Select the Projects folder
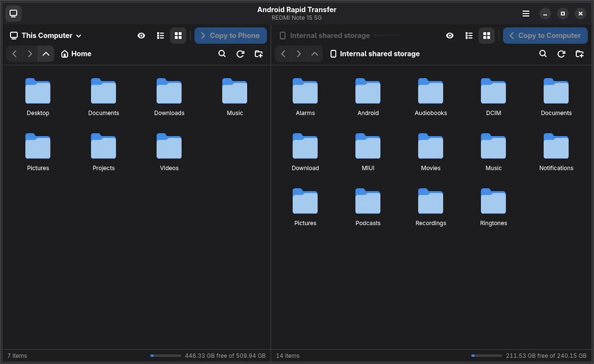This screenshot has height=364, width=594. point(104,152)
